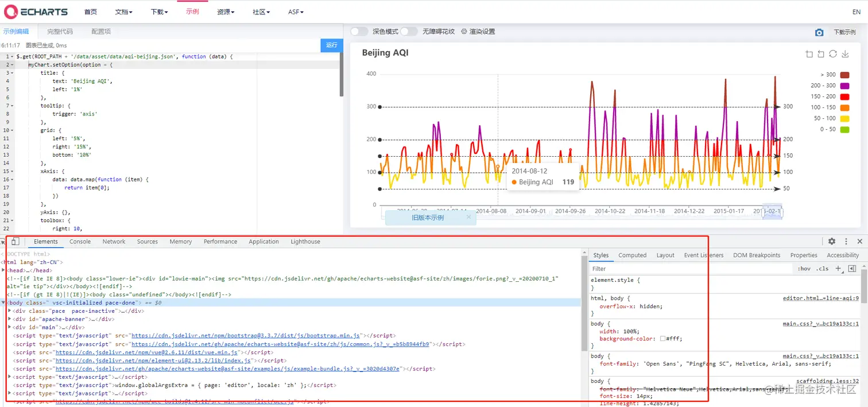
Task: Click the ECharts logo
Action: (x=36, y=11)
